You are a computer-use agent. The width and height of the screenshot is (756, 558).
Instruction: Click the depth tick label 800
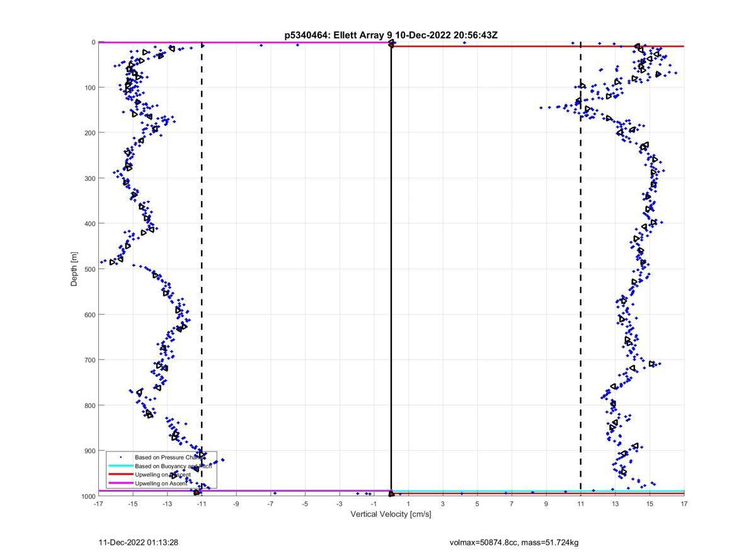pyautogui.click(x=89, y=405)
